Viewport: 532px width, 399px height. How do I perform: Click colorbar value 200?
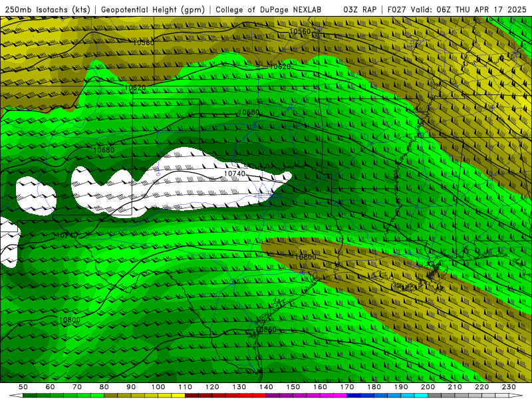point(428,387)
